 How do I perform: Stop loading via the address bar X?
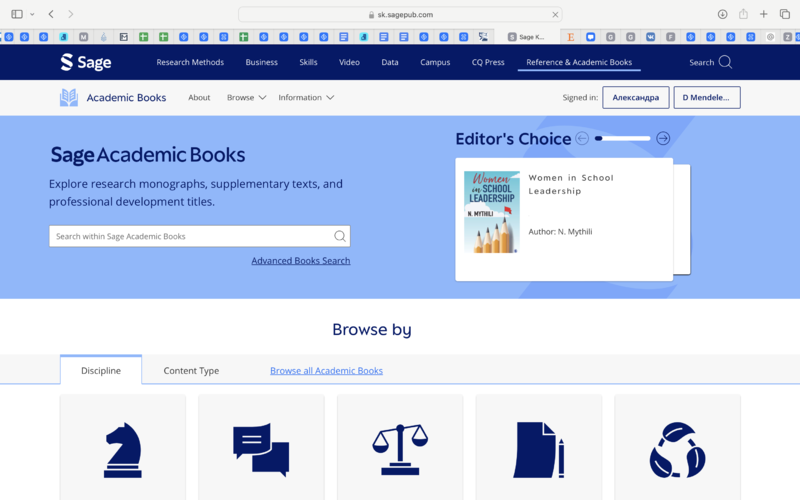(555, 15)
